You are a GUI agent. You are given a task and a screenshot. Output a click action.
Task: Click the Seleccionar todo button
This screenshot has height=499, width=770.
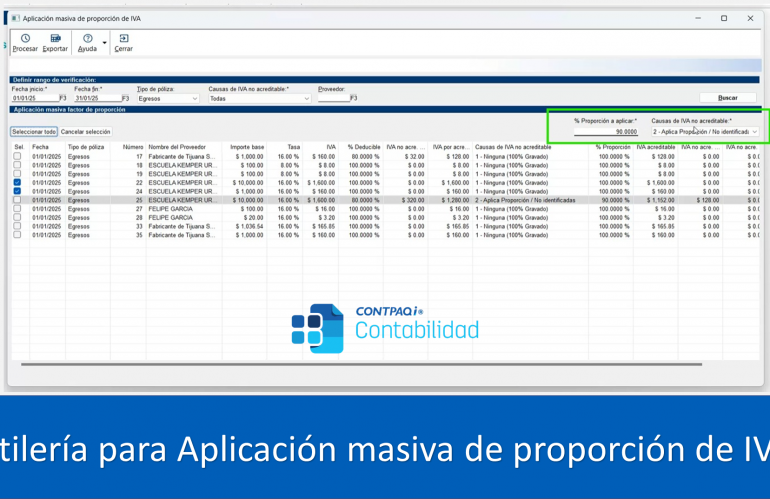(x=34, y=132)
